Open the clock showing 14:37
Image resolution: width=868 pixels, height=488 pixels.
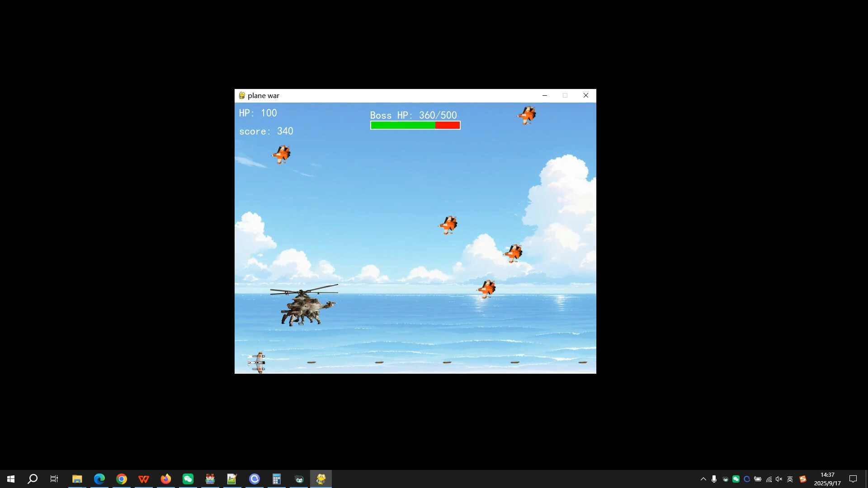click(827, 479)
